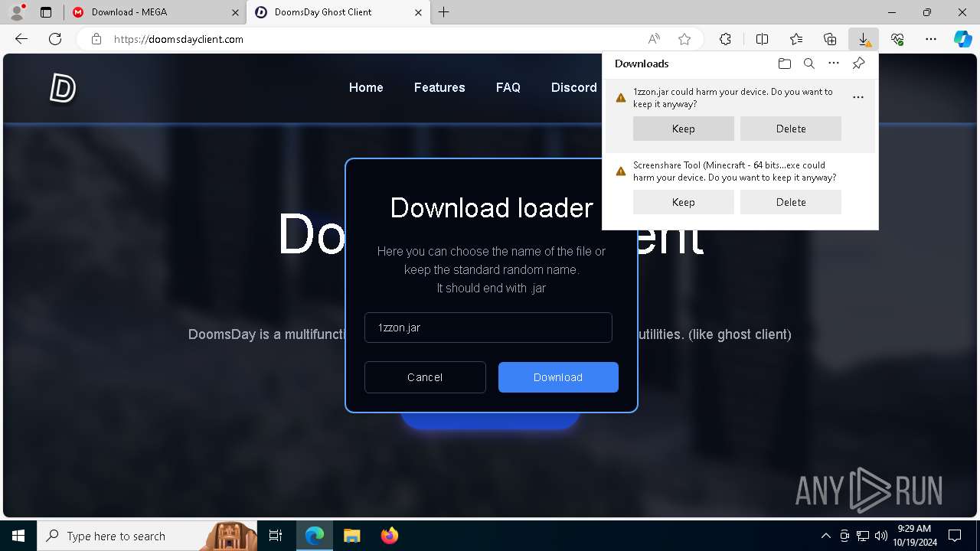This screenshot has height=551, width=980.
Task: Open Read aloud icon in address bar
Action: pyautogui.click(x=654, y=39)
